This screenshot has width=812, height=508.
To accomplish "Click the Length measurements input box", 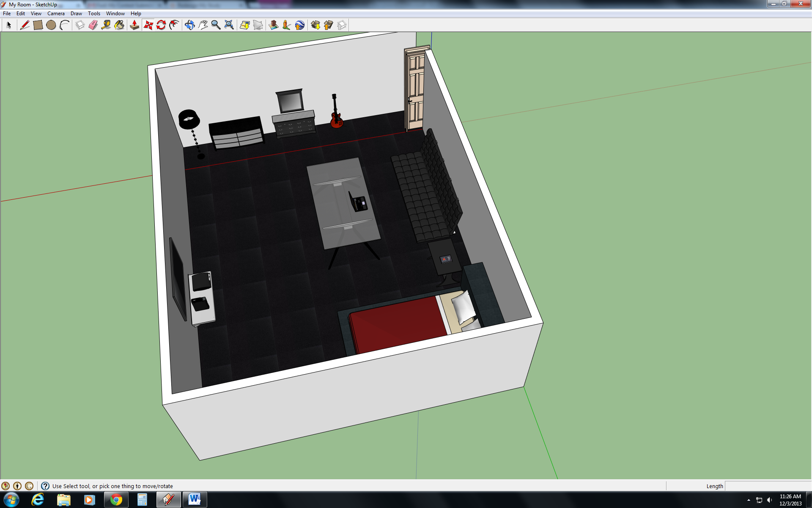I will pyautogui.click(x=768, y=486).
